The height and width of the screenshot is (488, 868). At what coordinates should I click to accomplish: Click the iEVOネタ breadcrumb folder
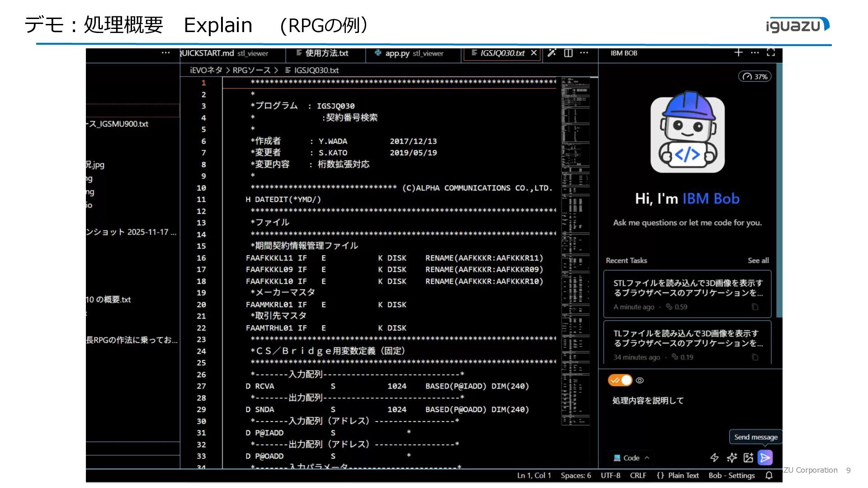[x=206, y=70]
